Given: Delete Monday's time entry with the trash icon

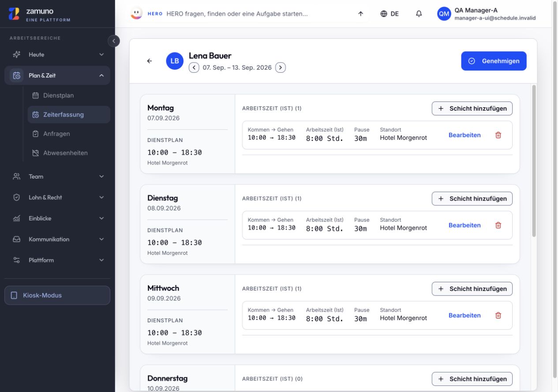Looking at the screenshot, I should coord(498,135).
